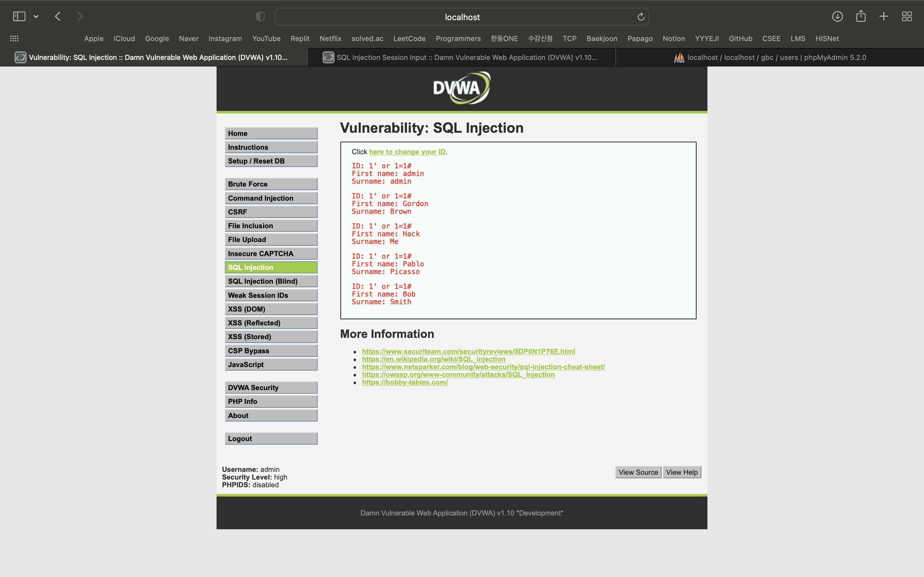Expand the sidebar tab group dropdown
The height and width of the screenshot is (577, 924).
point(36,16)
